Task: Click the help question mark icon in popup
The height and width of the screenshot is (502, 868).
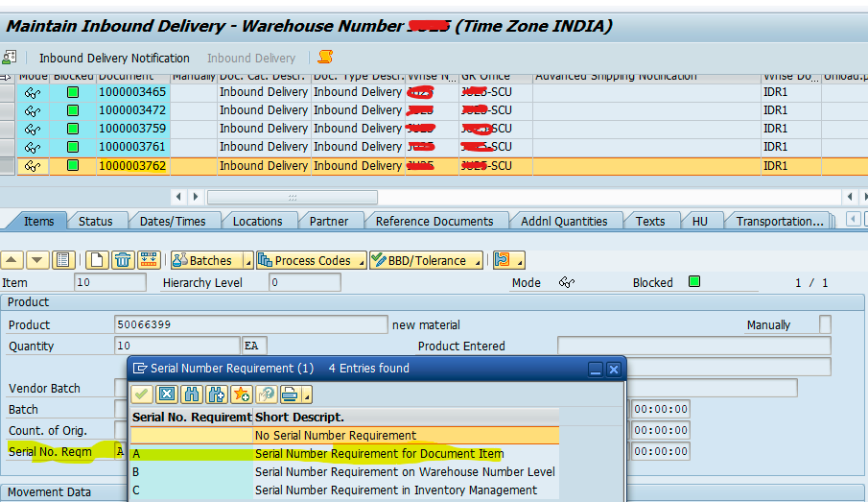Action: point(267,394)
